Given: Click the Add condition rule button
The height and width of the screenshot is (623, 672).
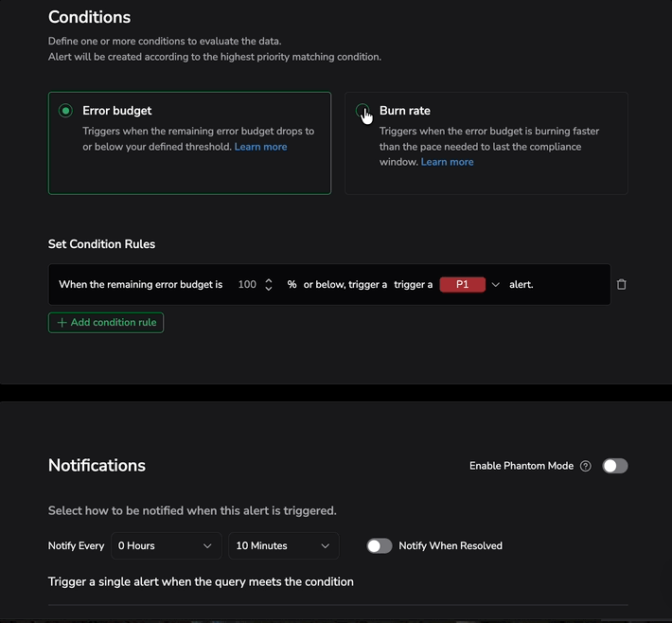Looking at the screenshot, I should 106,323.
